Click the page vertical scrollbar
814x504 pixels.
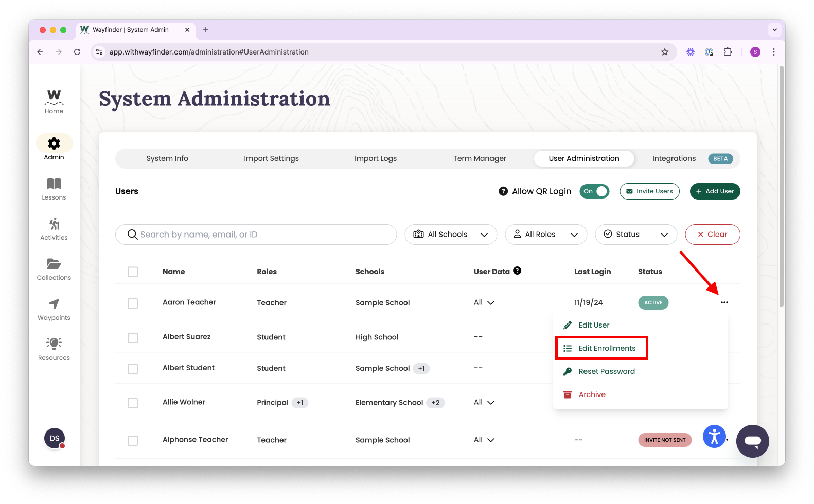[782, 186]
